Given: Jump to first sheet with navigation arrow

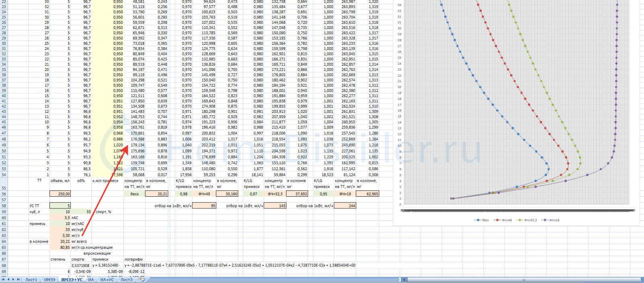Looking at the screenshot, I should (3, 279).
